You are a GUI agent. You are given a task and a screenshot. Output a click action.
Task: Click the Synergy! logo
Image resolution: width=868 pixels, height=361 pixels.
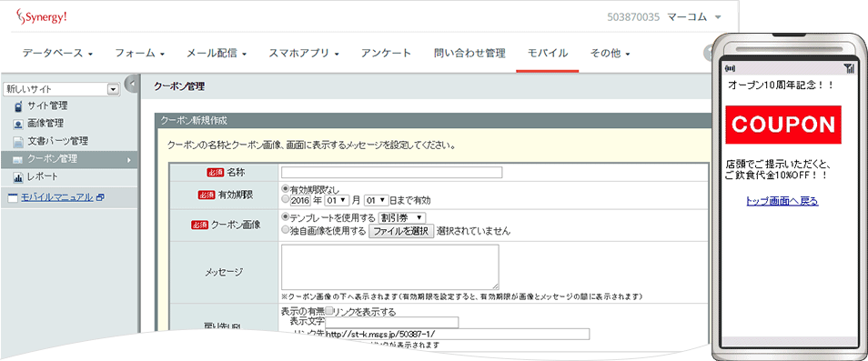tap(42, 16)
